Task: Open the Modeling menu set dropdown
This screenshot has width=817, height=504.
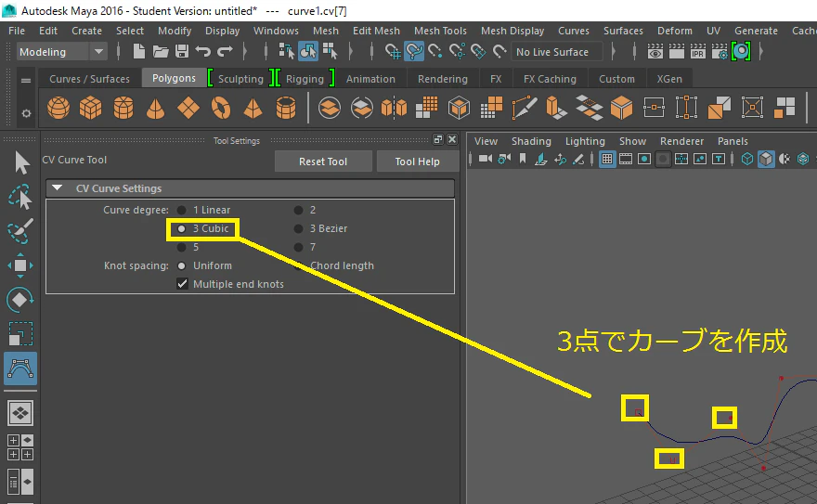Action: tap(61, 52)
